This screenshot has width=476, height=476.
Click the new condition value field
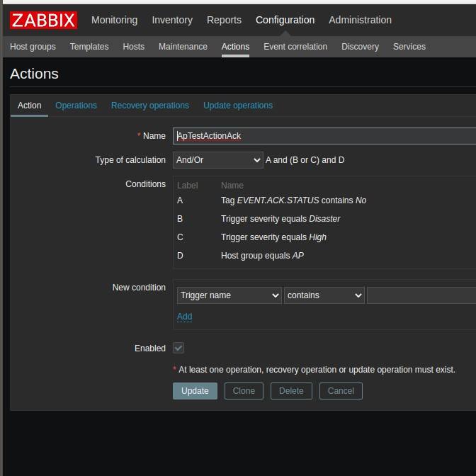(x=421, y=295)
